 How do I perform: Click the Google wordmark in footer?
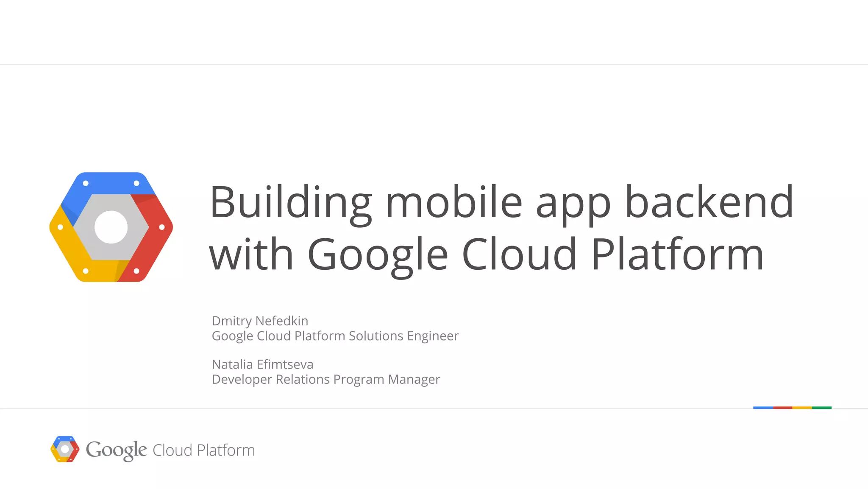click(116, 450)
